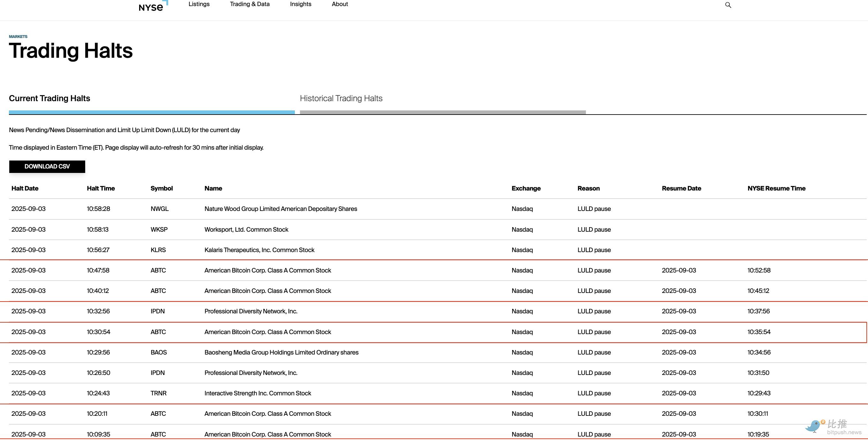Click the Symbol column header
Viewport: 868px width, 441px height.
tap(161, 188)
